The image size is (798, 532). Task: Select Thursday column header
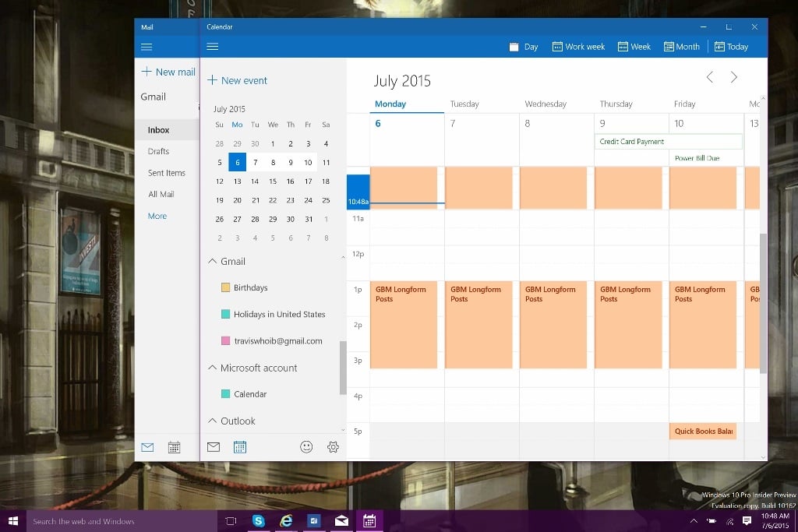pos(616,104)
